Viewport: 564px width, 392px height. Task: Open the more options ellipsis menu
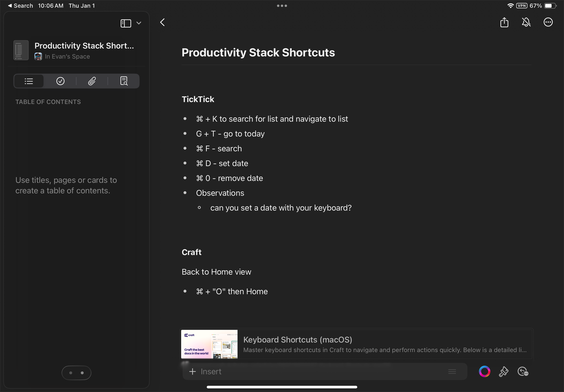tap(548, 22)
